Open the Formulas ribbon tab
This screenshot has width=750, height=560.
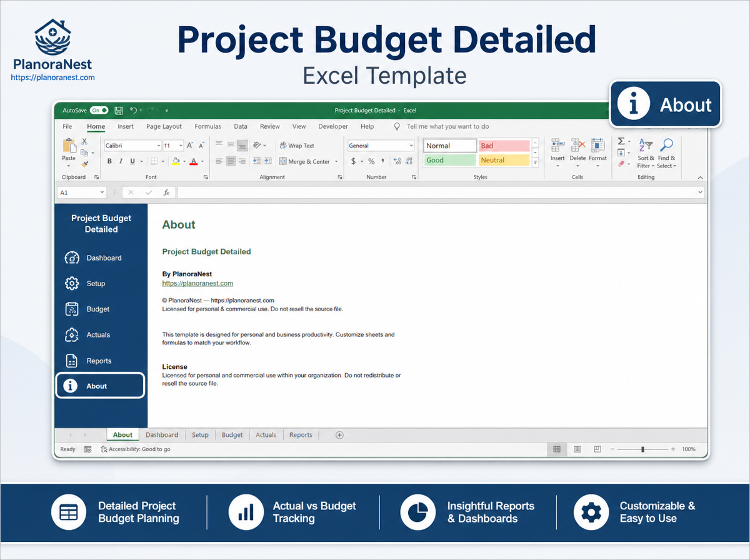coord(208,126)
